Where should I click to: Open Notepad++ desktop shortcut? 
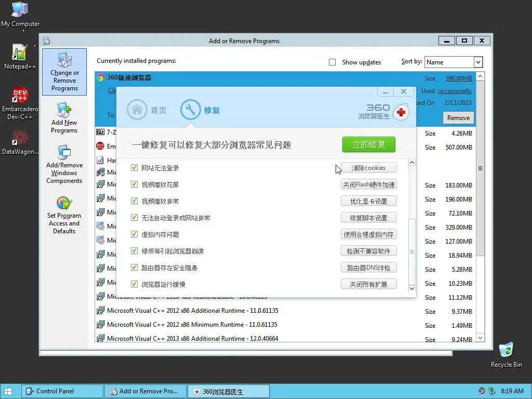[20, 57]
